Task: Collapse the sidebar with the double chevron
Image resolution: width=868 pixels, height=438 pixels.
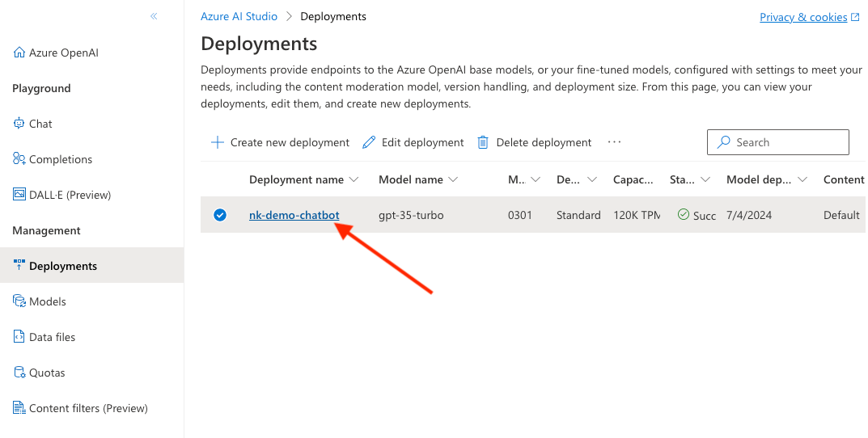Action: click(x=154, y=16)
